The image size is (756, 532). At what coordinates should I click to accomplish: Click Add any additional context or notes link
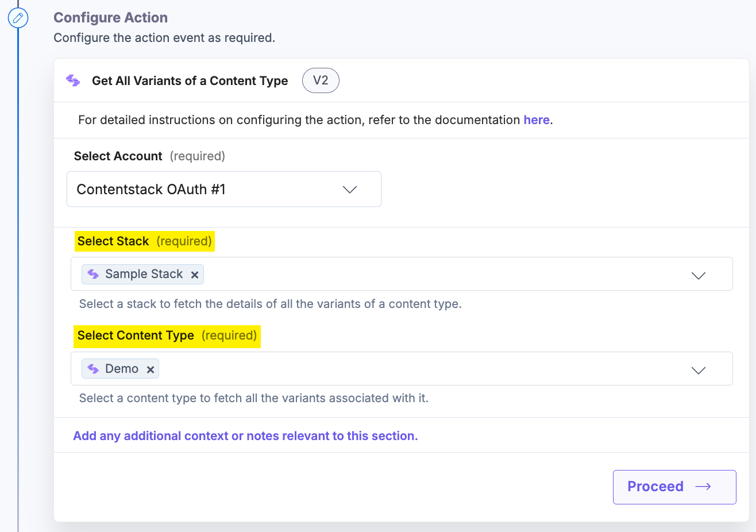tap(245, 436)
